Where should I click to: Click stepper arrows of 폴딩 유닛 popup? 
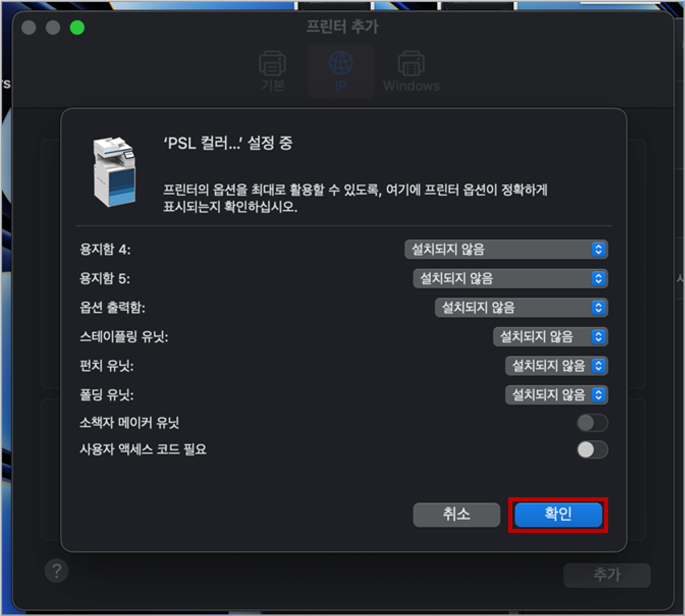click(598, 394)
